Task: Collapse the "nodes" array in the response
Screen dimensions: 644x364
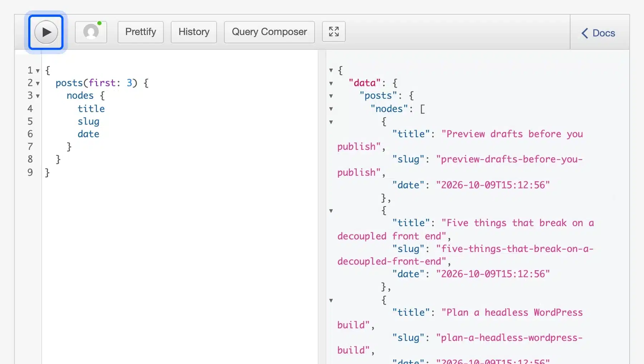Action: click(x=331, y=109)
